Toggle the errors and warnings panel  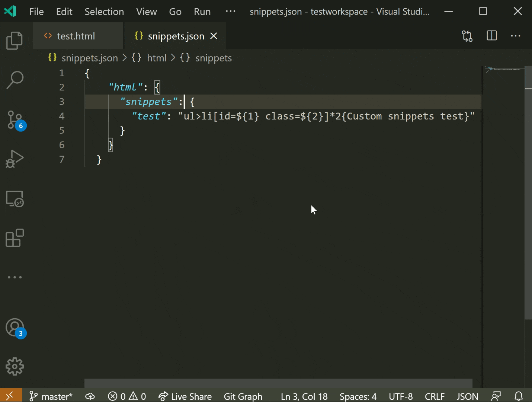[127, 396]
